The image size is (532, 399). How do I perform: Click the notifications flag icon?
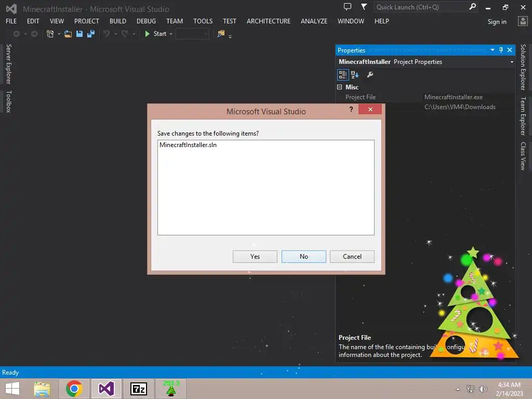click(x=364, y=6)
